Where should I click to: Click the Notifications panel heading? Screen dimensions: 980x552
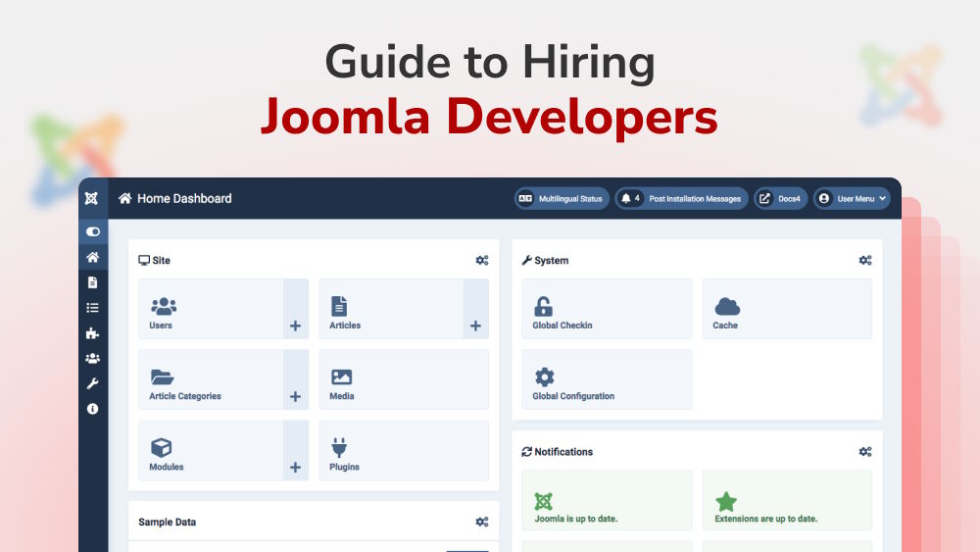click(x=558, y=451)
